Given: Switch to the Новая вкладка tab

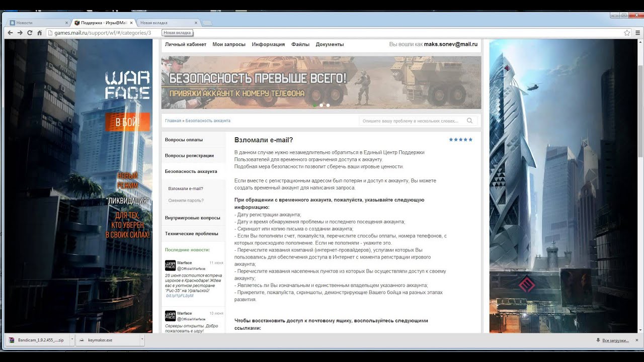Looking at the screenshot, I should coord(168,23).
